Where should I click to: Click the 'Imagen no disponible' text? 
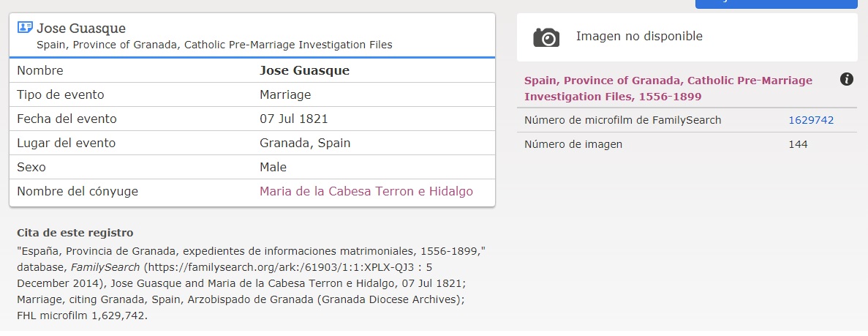point(639,36)
